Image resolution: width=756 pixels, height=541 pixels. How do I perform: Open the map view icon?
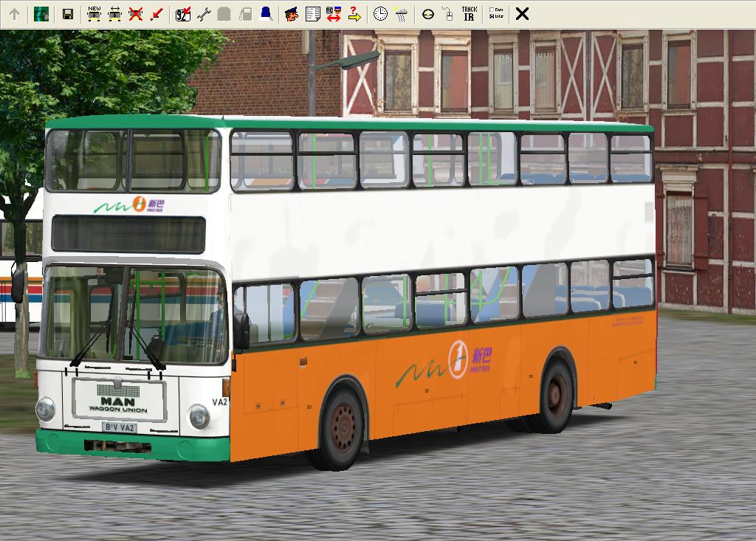pos(41,14)
